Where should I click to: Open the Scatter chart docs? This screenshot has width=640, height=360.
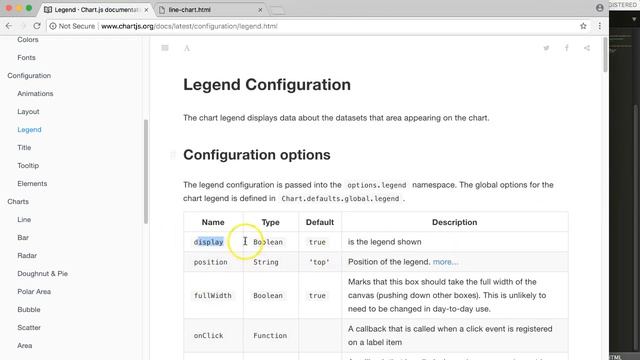pos(29,327)
